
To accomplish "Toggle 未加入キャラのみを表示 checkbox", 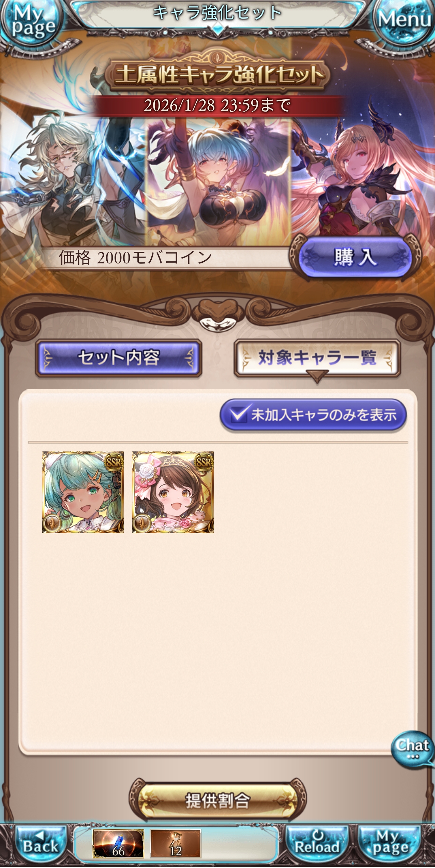I will point(313,415).
